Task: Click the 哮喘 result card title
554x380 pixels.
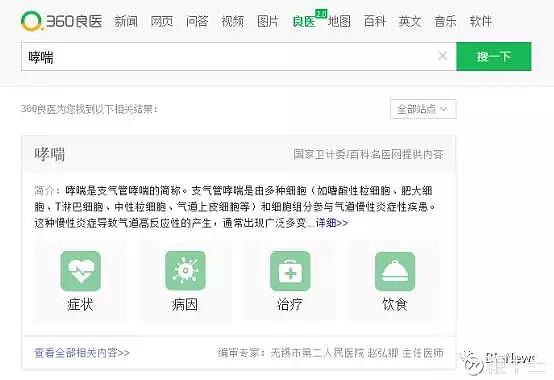Action: [50, 154]
